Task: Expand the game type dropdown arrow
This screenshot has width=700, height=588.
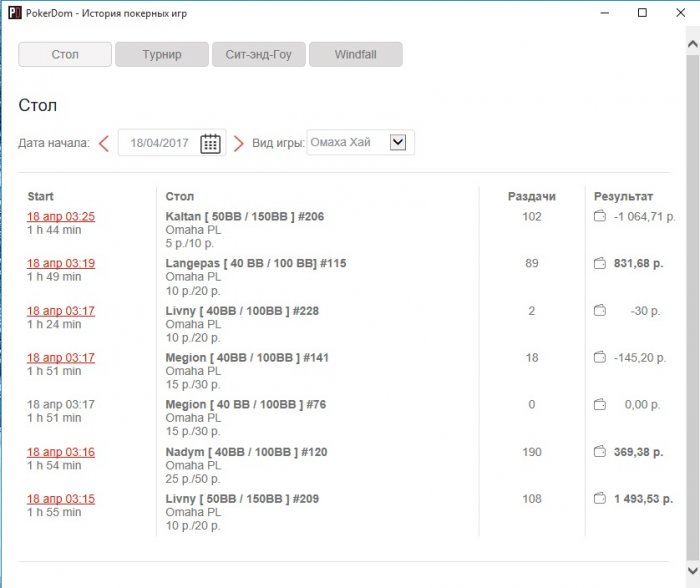Action: (398, 143)
